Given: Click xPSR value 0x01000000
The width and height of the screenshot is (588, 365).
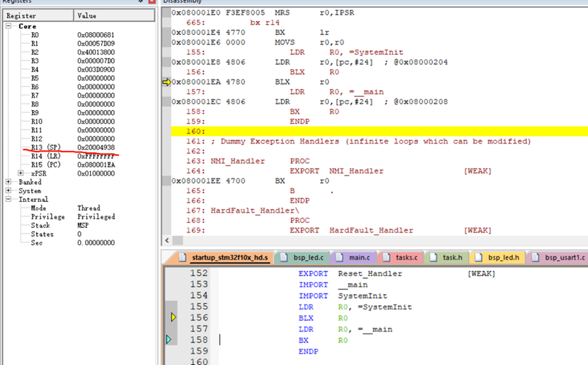Looking at the screenshot, I should [x=96, y=173].
